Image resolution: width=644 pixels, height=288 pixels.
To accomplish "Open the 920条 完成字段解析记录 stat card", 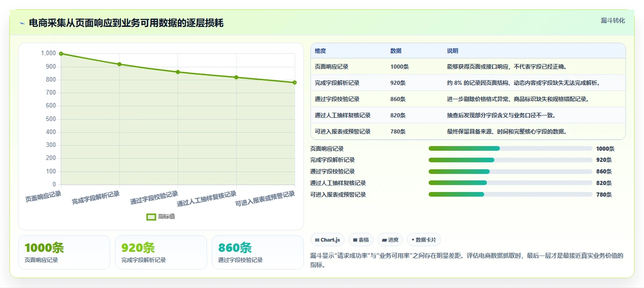I will click(x=161, y=252).
